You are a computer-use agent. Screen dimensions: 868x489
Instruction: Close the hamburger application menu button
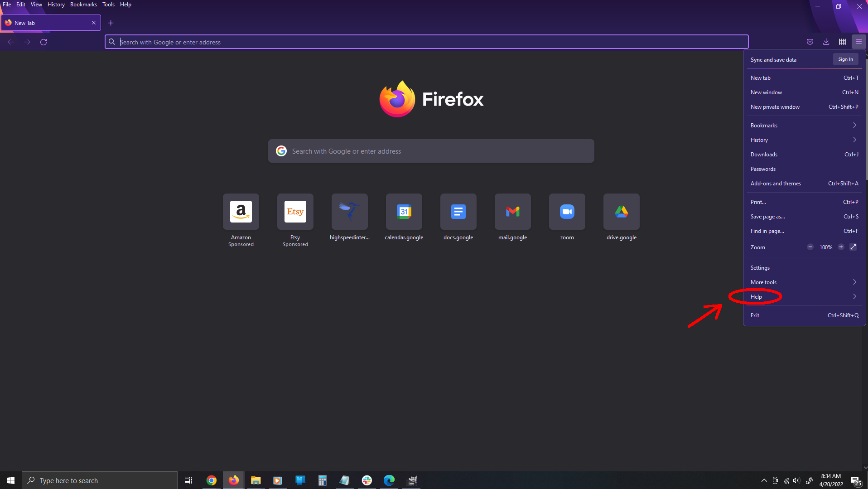click(x=859, y=42)
